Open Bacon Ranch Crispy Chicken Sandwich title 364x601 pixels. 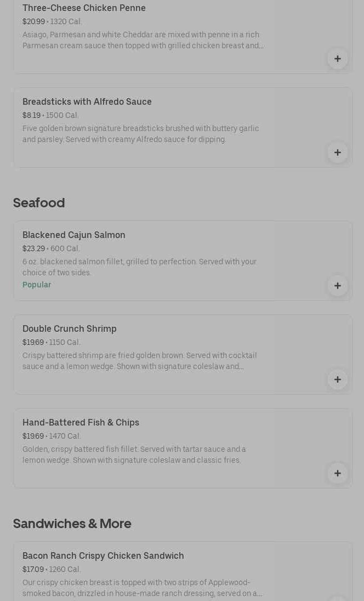103,555
